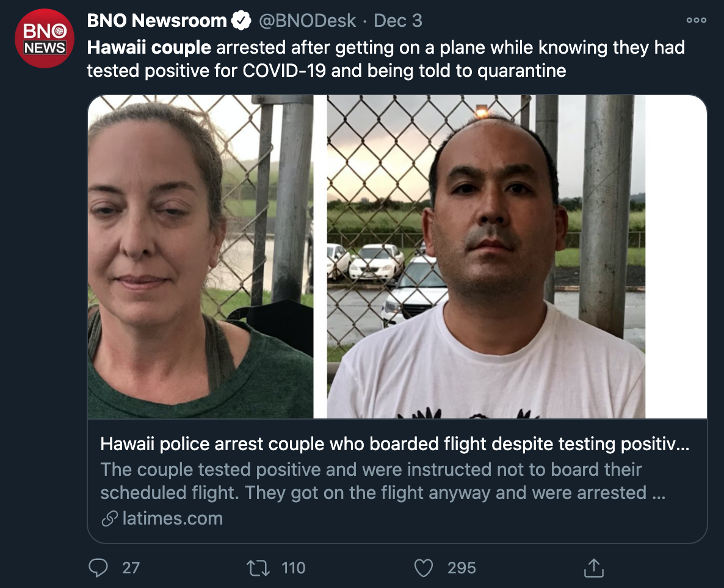Image resolution: width=724 pixels, height=588 pixels.
Task: Open the BNO Newsroom display name
Action: (x=156, y=21)
